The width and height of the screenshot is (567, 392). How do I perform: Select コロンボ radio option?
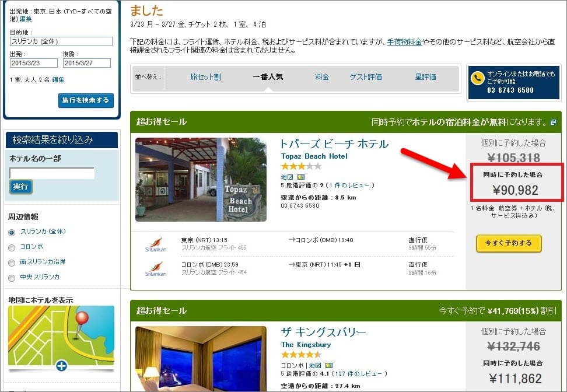pos(12,248)
